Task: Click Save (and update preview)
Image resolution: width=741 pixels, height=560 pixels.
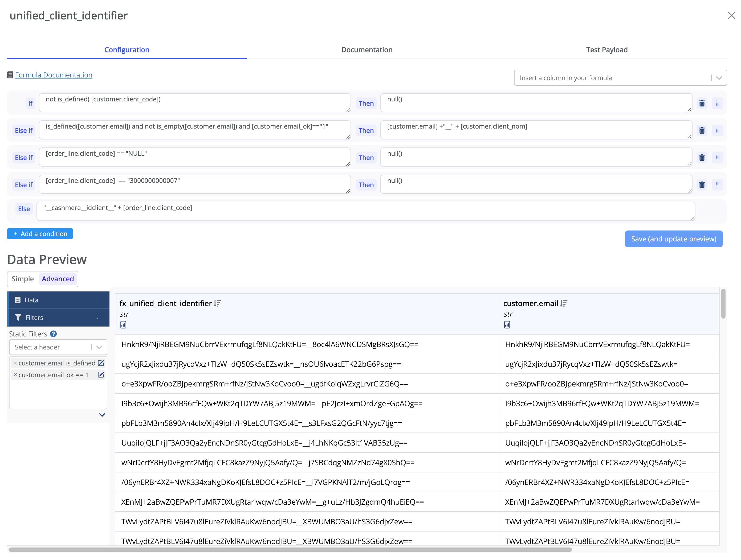Action: pyautogui.click(x=673, y=239)
